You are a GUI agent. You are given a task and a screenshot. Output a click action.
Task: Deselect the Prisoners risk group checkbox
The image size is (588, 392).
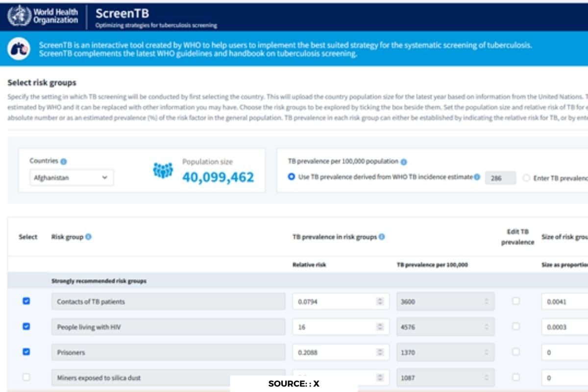click(x=26, y=352)
